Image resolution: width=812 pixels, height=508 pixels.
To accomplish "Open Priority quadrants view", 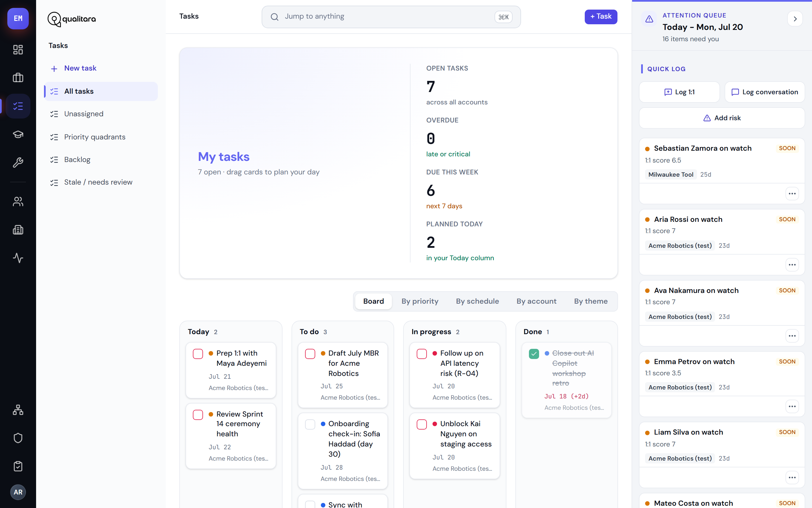I will [101, 137].
